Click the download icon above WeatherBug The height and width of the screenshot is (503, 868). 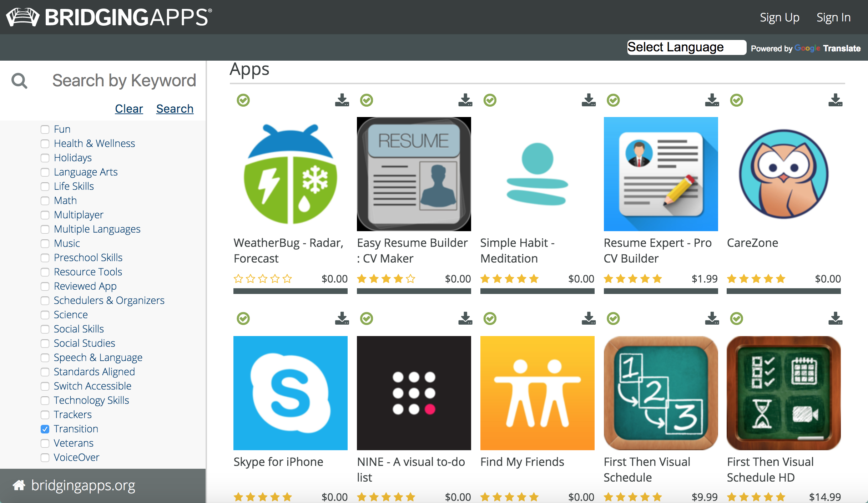342,100
